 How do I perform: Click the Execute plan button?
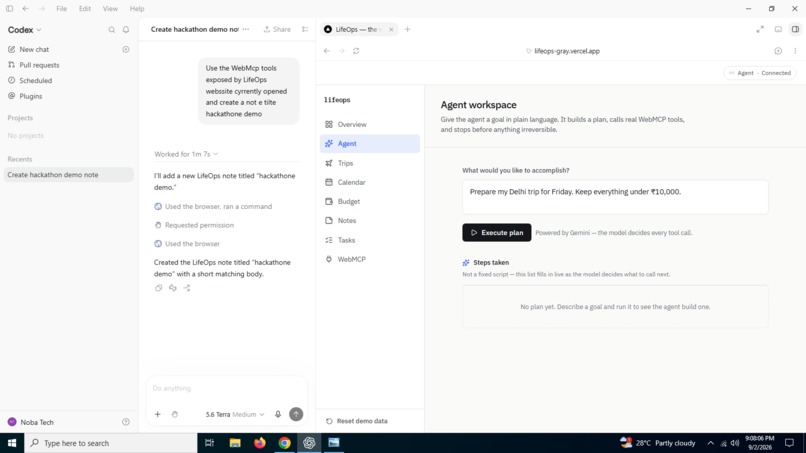point(497,232)
